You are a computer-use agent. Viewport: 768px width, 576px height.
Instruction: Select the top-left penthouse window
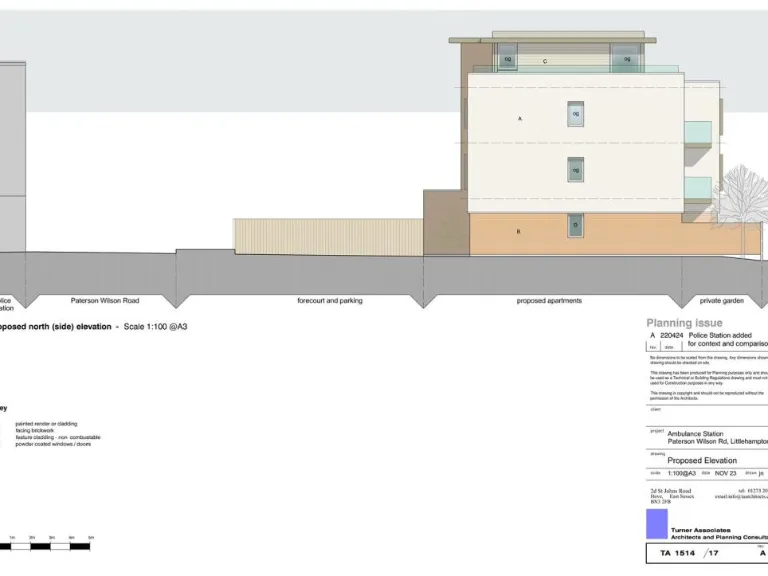(507, 60)
